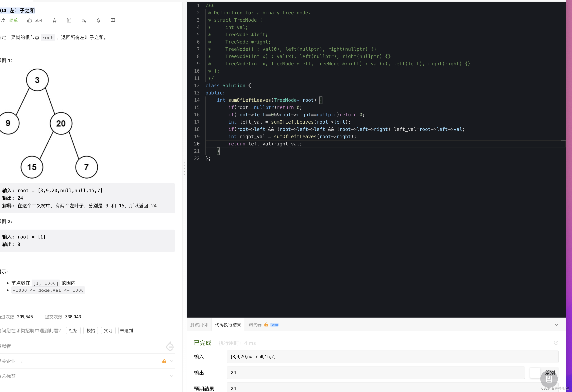Select the 未遇到 option
The height and width of the screenshot is (392, 572).
point(126,331)
